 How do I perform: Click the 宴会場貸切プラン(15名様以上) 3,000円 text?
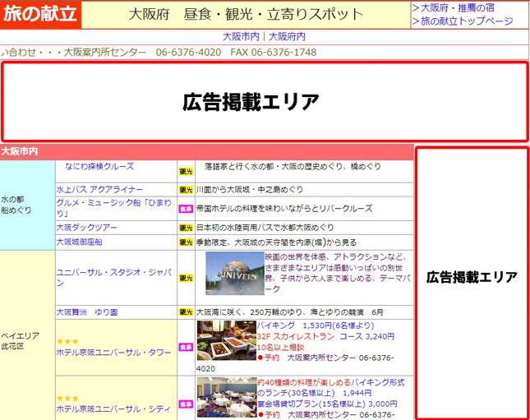327,404
